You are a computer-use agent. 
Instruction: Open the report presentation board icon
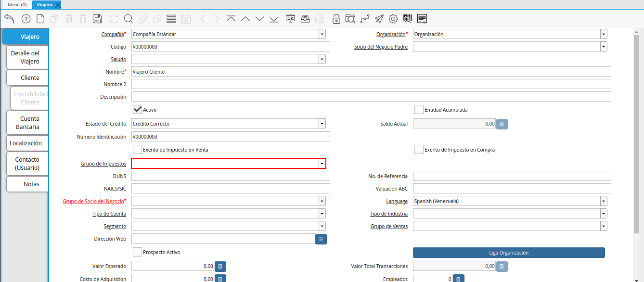291,19
